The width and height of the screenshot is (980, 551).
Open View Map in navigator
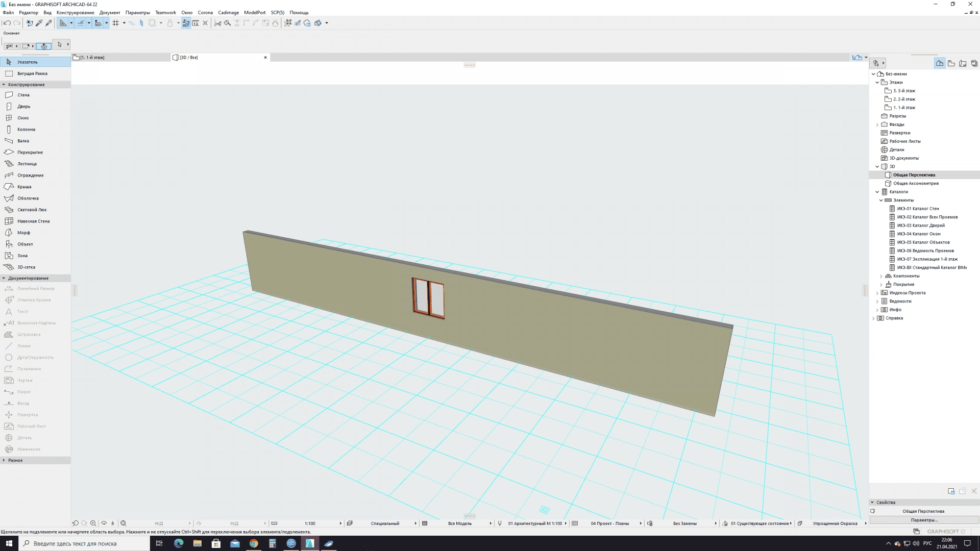pos(951,63)
